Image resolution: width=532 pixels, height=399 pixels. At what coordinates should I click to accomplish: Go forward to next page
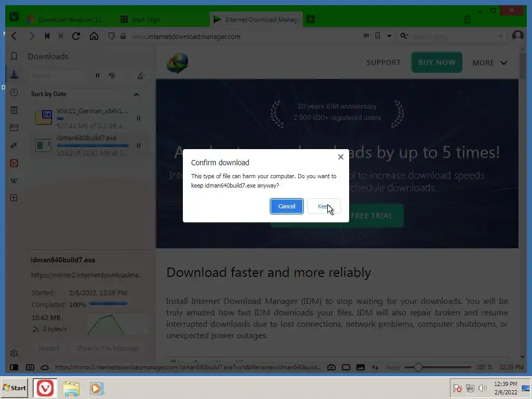(32, 36)
